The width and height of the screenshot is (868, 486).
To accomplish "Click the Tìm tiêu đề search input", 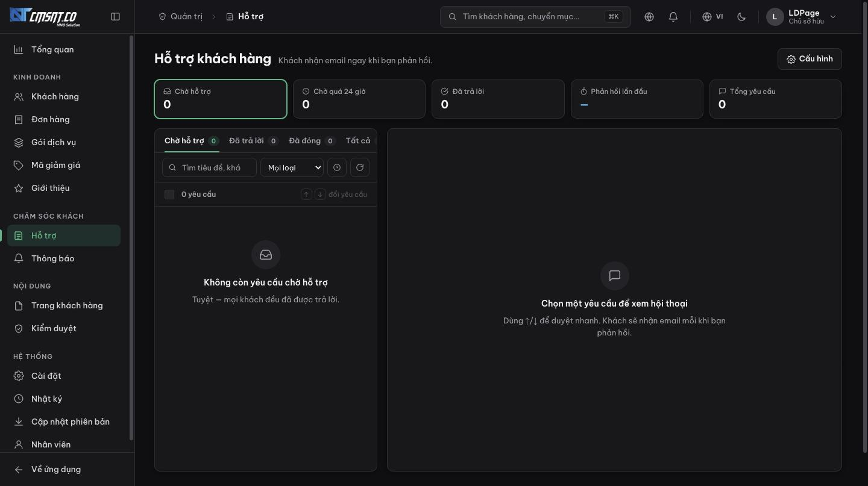I will (209, 167).
